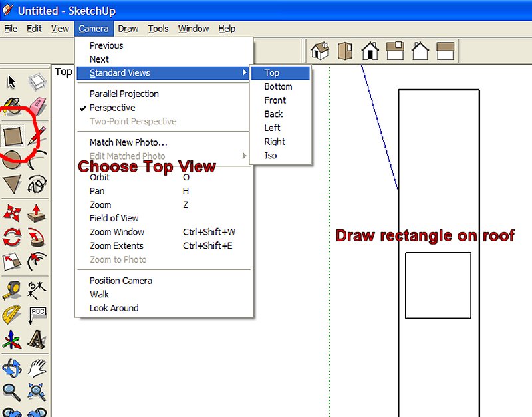
Task: Choose the 3D Text letter A tool
Action: [37, 340]
